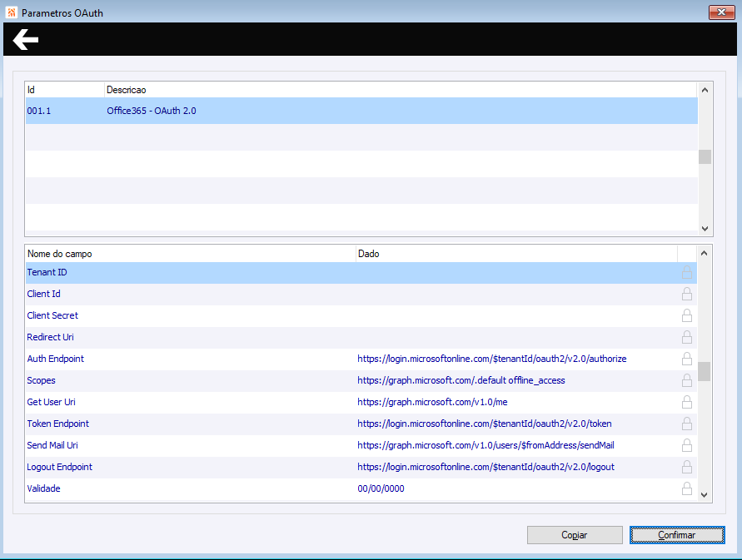
Task: Click the lock icon in Send Mail Uri row
Action: pos(687,445)
